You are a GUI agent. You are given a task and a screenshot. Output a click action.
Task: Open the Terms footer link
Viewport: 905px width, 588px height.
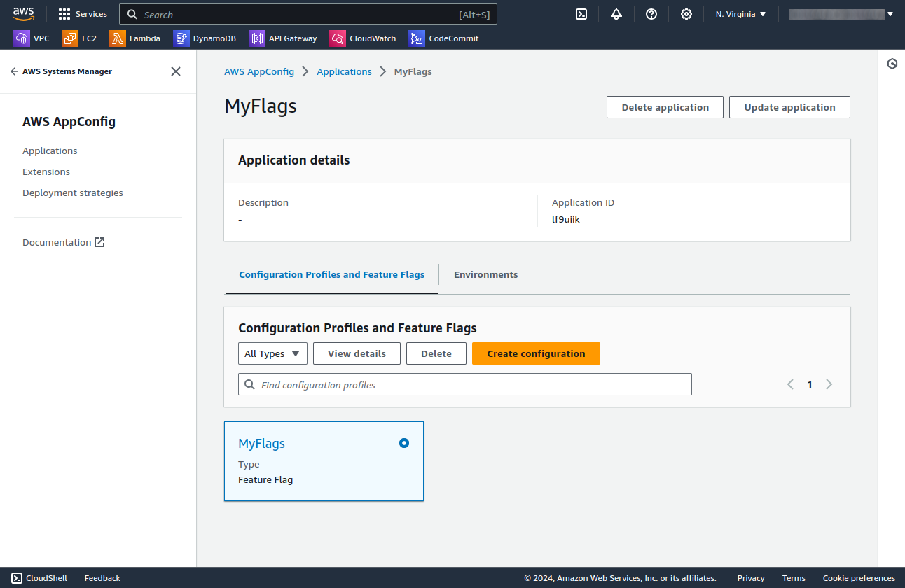794,578
